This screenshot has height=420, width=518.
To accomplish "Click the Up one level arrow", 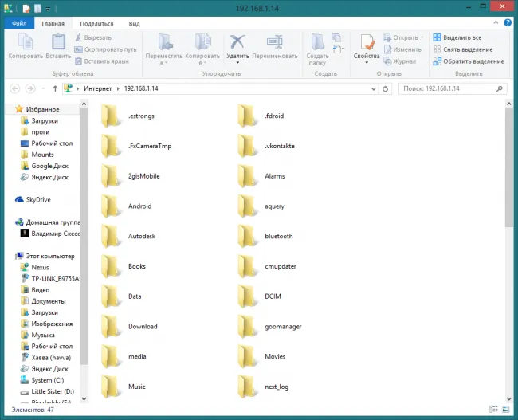I will [x=55, y=88].
